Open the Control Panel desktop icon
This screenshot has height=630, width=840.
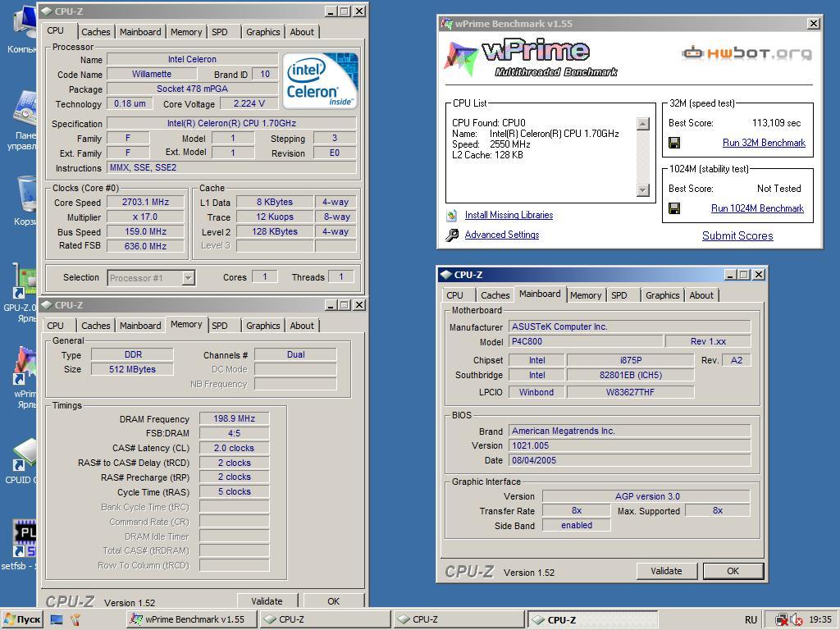(25, 107)
